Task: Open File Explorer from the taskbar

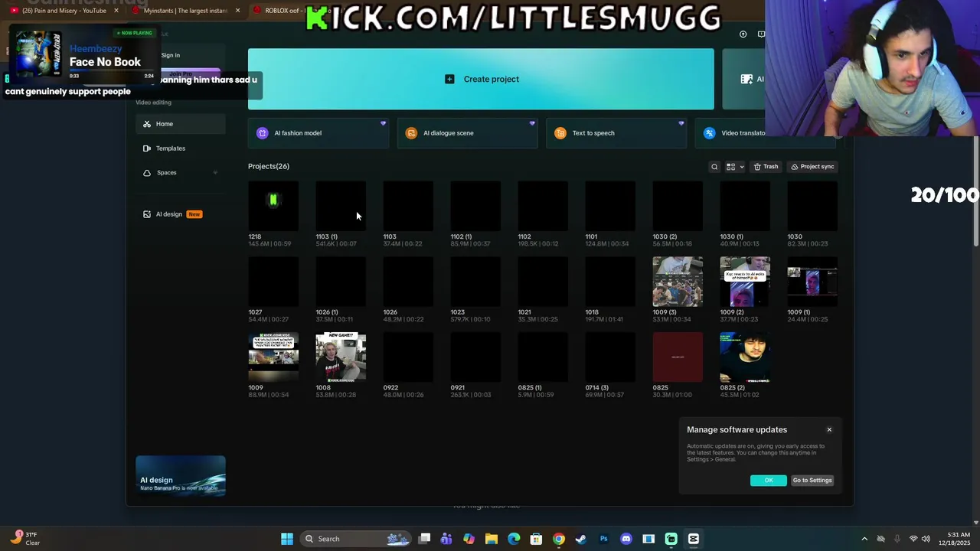Action: 491,539
